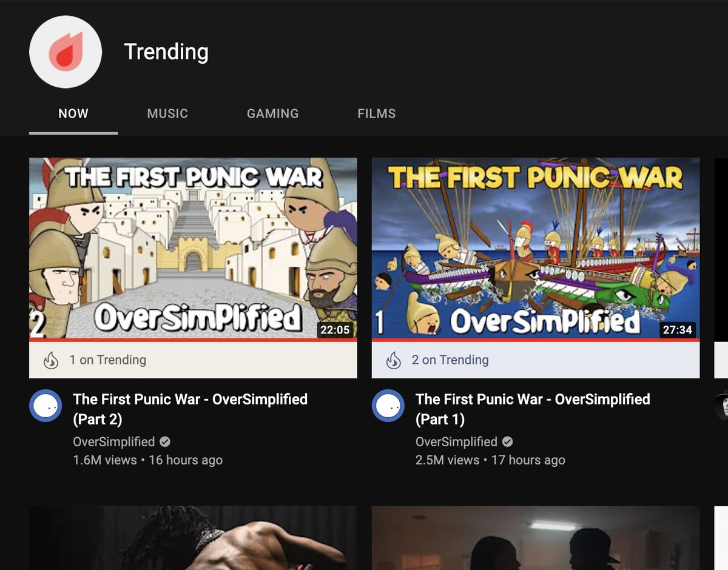This screenshot has width=728, height=570.
Task: Click the '2 on Trending' label
Action: 450,360
